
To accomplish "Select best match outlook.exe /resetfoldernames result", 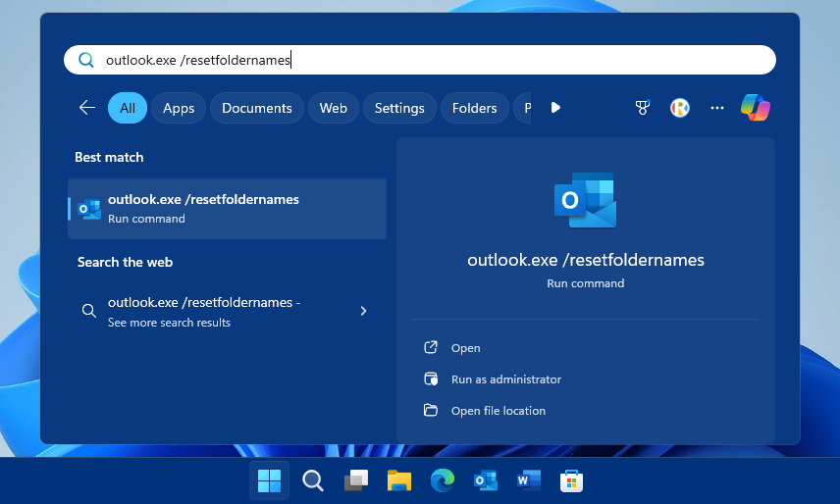I will pyautogui.click(x=227, y=209).
